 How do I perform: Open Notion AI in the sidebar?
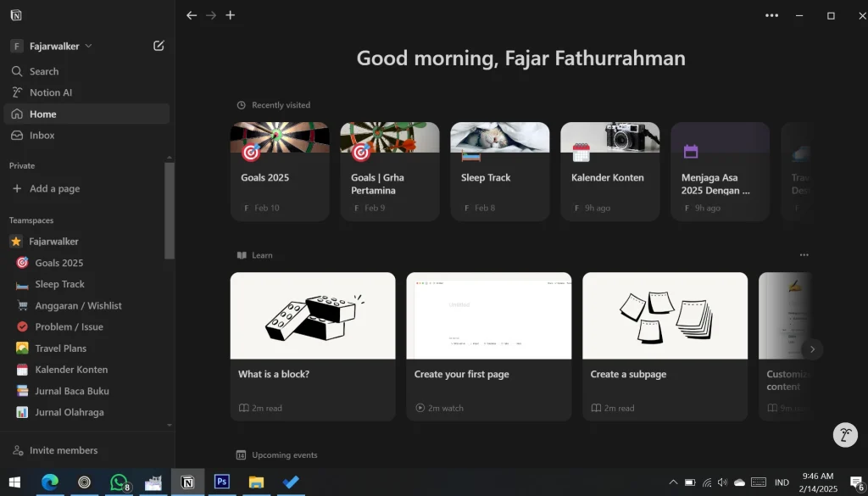click(x=86, y=92)
